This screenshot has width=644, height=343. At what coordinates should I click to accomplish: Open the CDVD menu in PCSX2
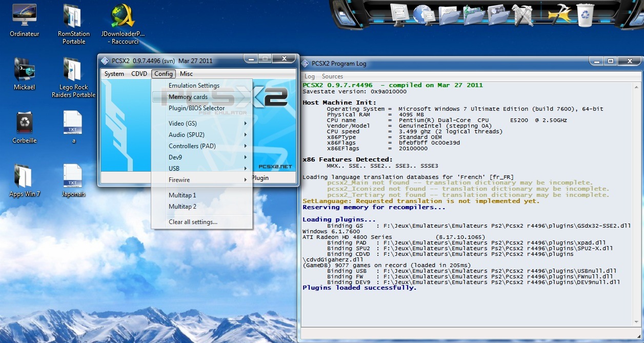139,74
